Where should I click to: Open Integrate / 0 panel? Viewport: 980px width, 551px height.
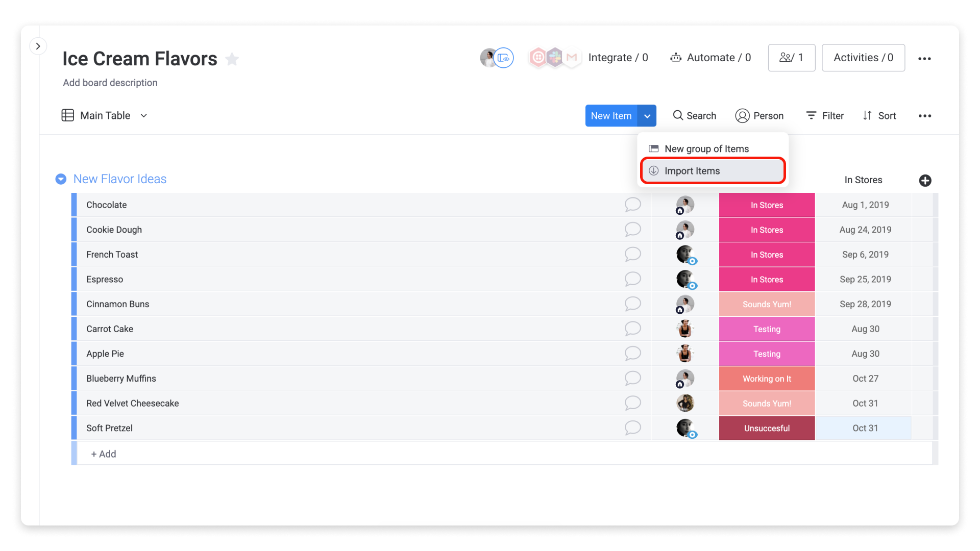[x=618, y=58]
